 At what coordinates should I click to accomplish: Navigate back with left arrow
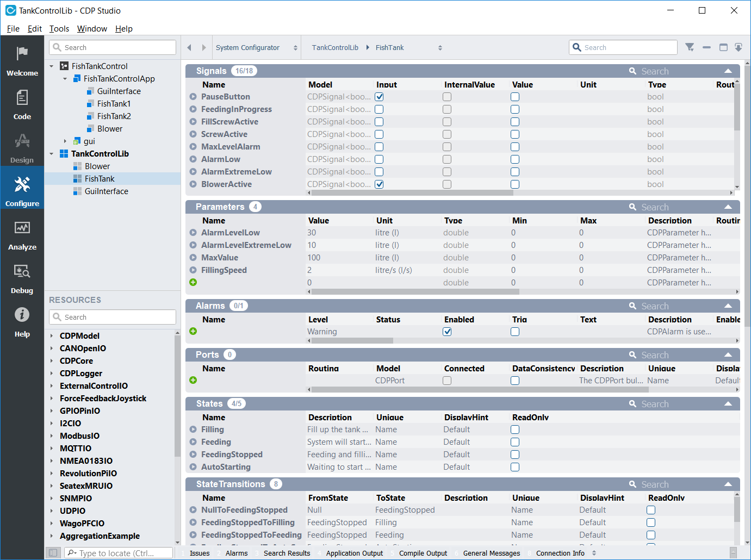coord(189,47)
